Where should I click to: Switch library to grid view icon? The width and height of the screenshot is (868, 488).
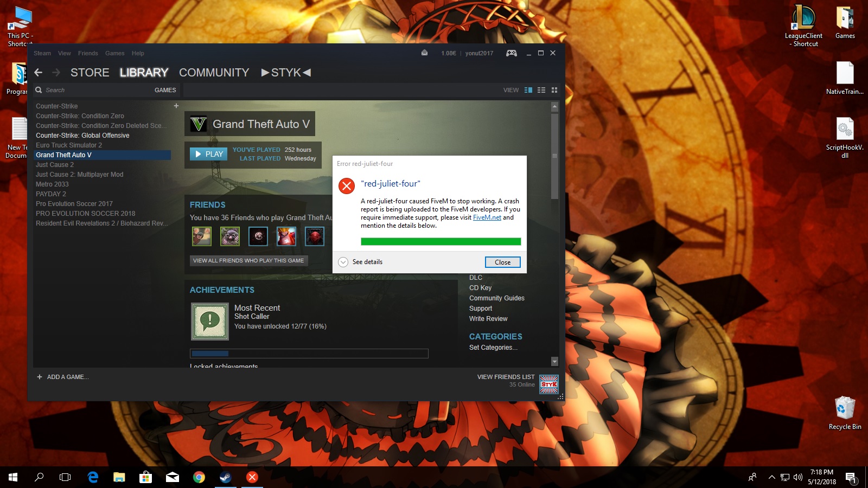[554, 90]
